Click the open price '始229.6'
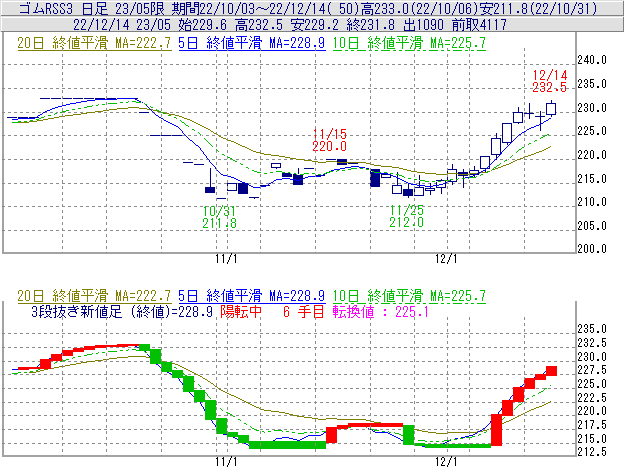This screenshot has width=624, height=475. click(x=203, y=25)
